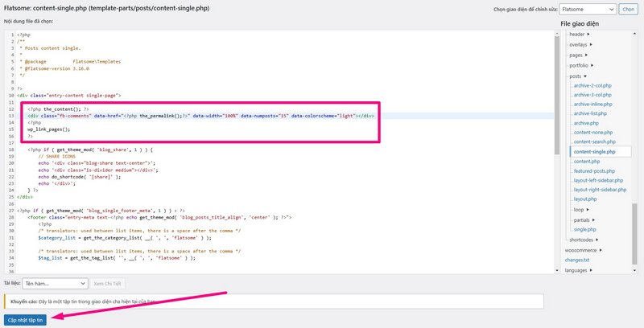Click the '// SHARE ICONS' comment line
The image size is (644, 328).
(x=56, y=156)
